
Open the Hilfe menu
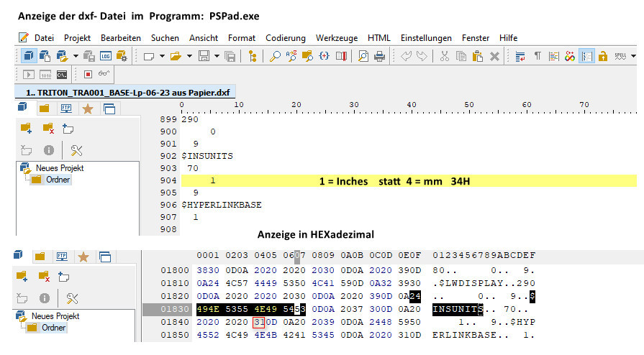(508, 38)
